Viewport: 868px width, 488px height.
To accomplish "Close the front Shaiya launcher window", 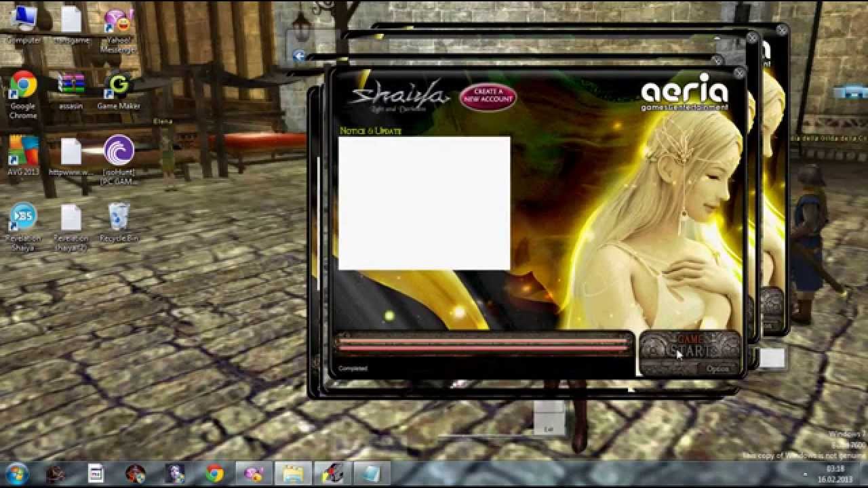I will (739, 72).
